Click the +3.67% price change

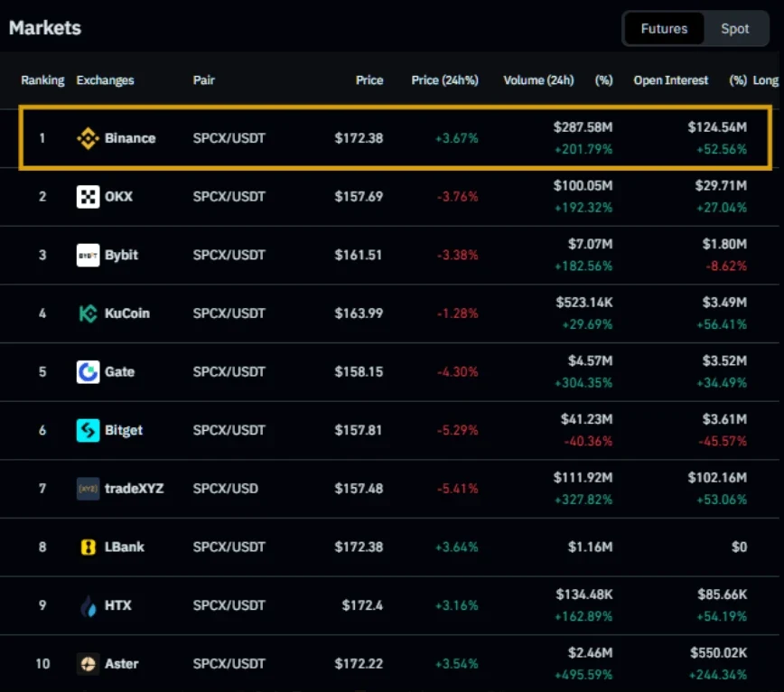point(456,138)
